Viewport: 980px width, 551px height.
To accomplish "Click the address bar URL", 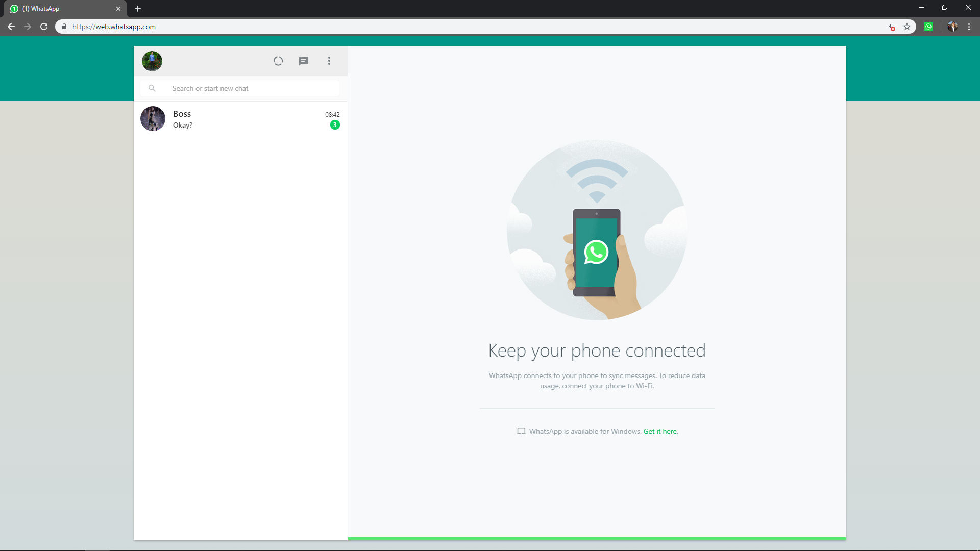I will pos(114,27).
